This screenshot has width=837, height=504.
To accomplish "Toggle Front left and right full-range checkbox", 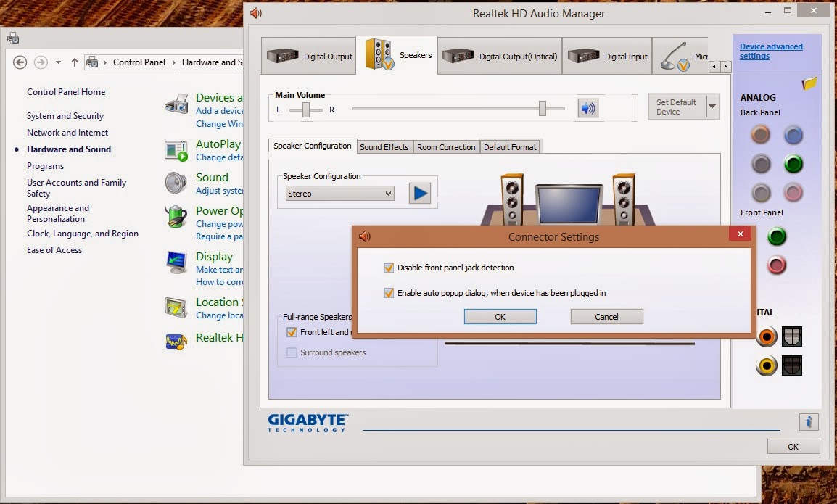I will pyautogui.click(x=292, y=332).
